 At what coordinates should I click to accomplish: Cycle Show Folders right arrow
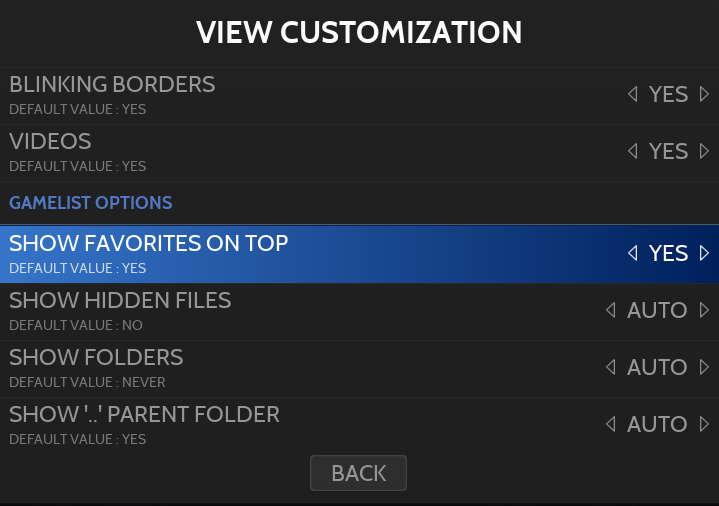(705, 368)
